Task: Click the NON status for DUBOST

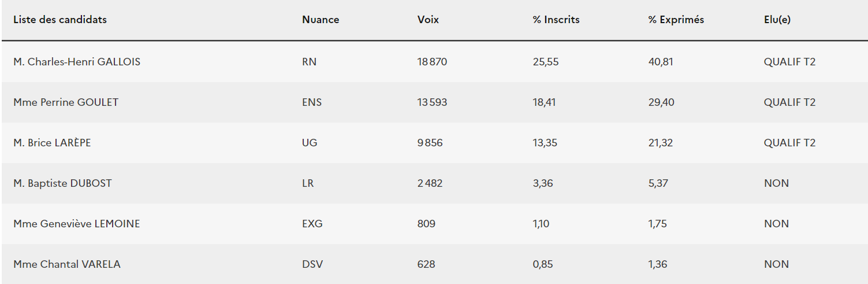Action: tap(776, 183)
